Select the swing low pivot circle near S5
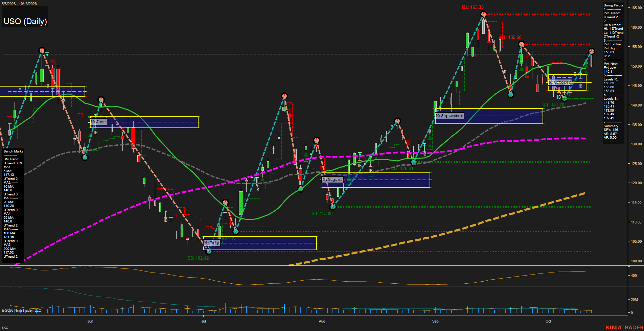The width and height of the screenshot is (644, 331). [209, 251]
